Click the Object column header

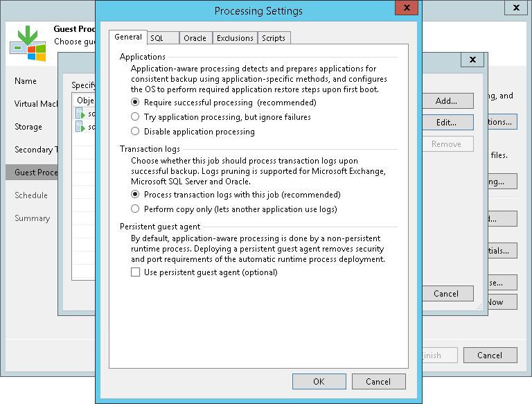[x=85, y=100]
